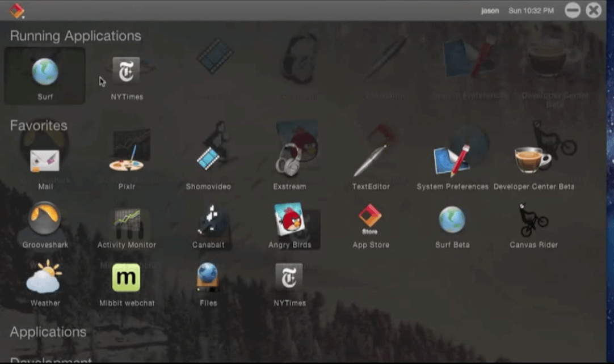Start the Canvas Rider game
Viewport: 614px width, 364px height.
coord(534,226)
